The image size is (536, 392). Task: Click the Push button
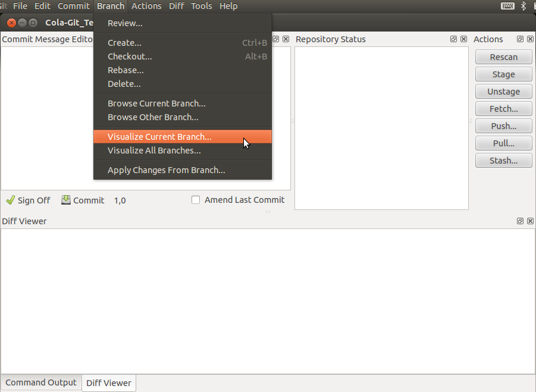click(x=503, y=126)
